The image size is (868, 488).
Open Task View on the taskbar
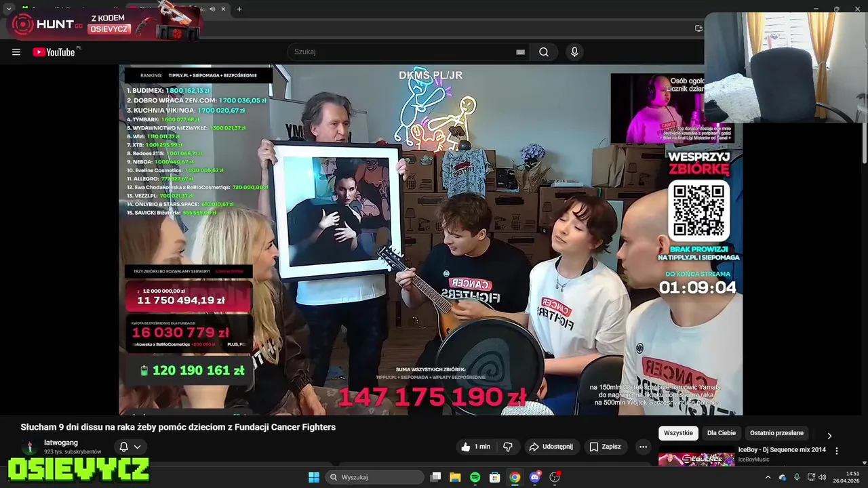436,477
